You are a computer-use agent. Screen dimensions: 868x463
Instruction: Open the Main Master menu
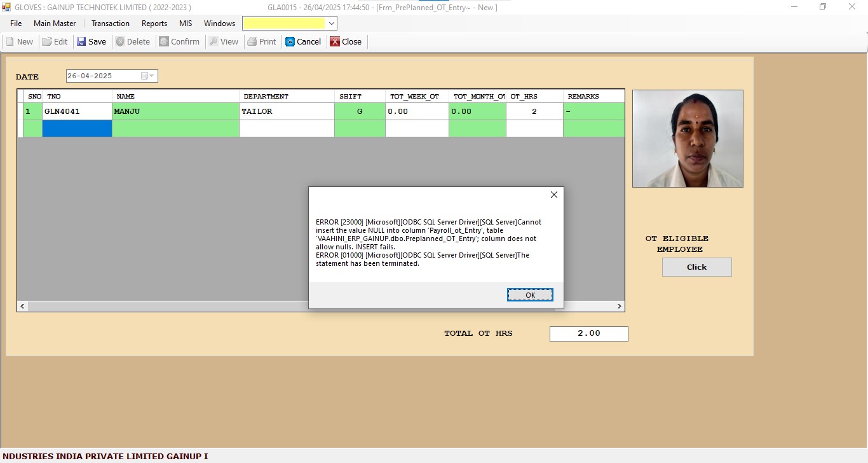pyautogui.click(x=55, y=24)
